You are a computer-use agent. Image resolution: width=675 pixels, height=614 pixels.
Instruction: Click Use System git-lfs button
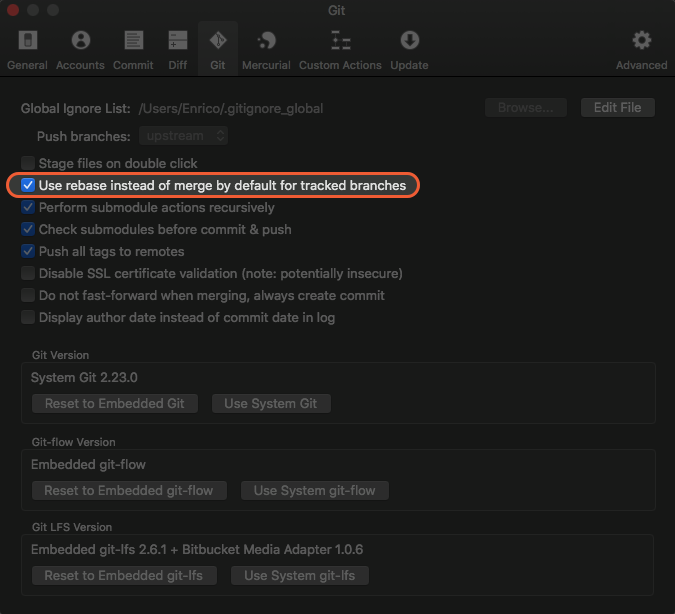(x=300, y=575)
